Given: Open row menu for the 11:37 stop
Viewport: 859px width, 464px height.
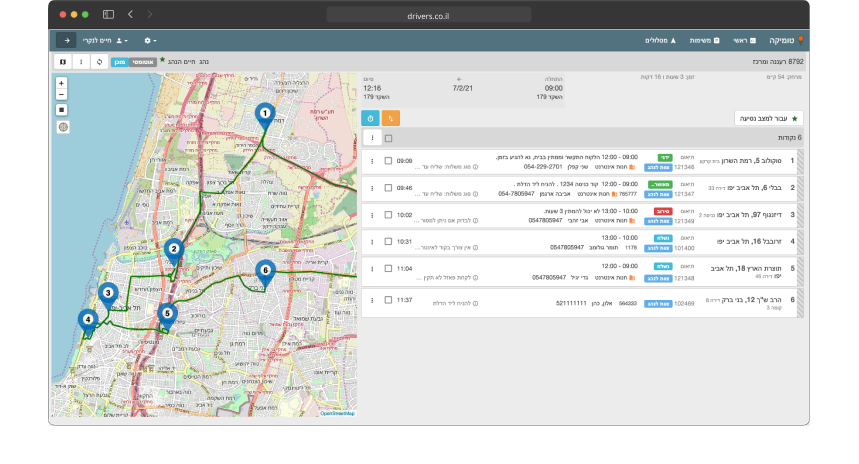Looking at the screenshot, I should click(372, 300).
